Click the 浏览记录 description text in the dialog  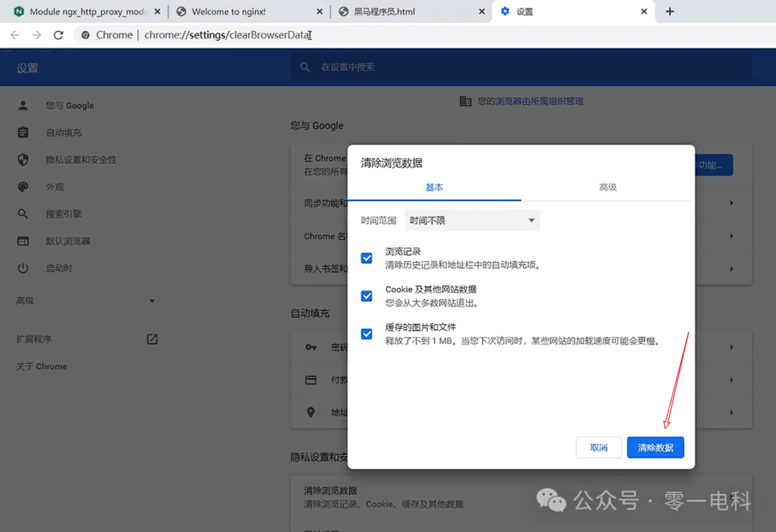(x=462, y=265)
